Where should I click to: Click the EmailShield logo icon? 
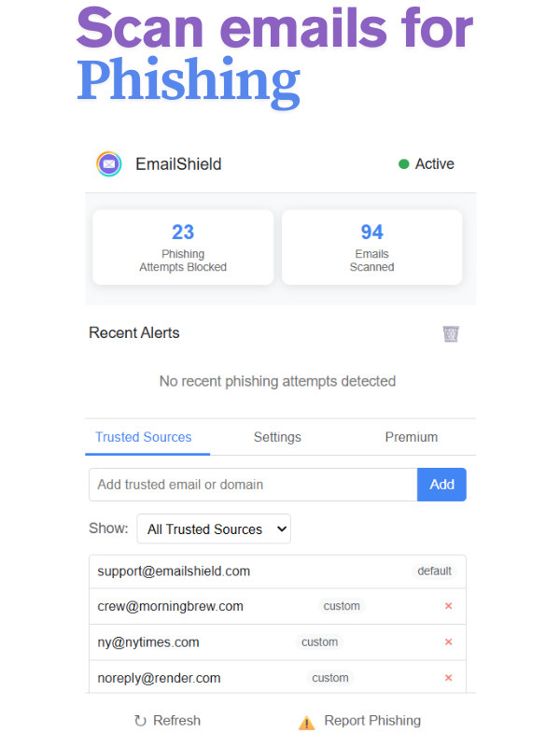pos(109,164)
